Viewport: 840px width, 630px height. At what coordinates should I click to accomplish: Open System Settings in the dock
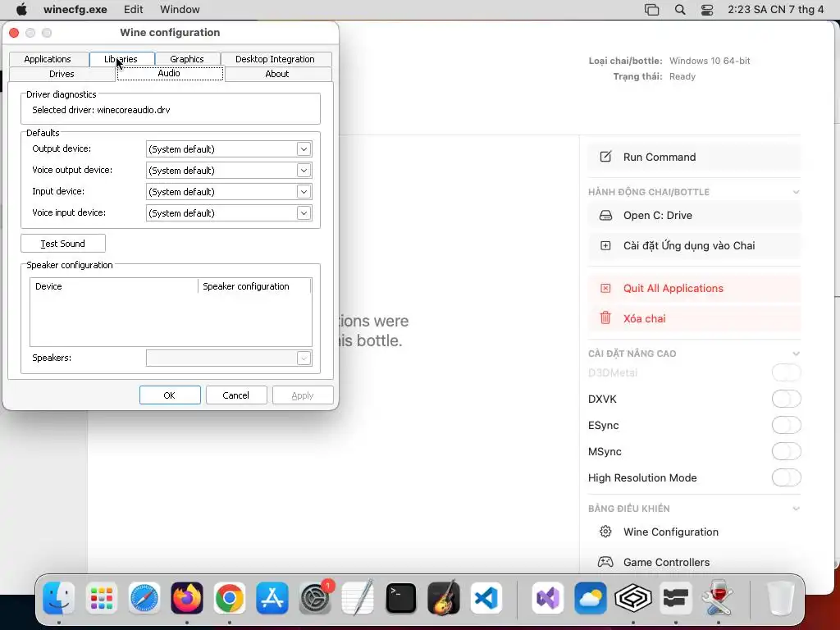point(315,598)
